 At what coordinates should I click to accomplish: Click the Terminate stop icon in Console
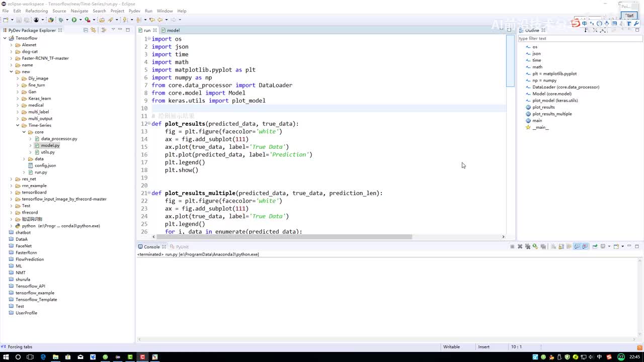[512, 246]
